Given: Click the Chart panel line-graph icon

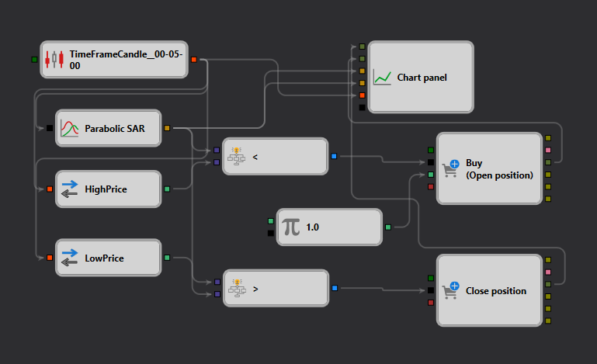Looking at the screenshot, I should (381, 78).
